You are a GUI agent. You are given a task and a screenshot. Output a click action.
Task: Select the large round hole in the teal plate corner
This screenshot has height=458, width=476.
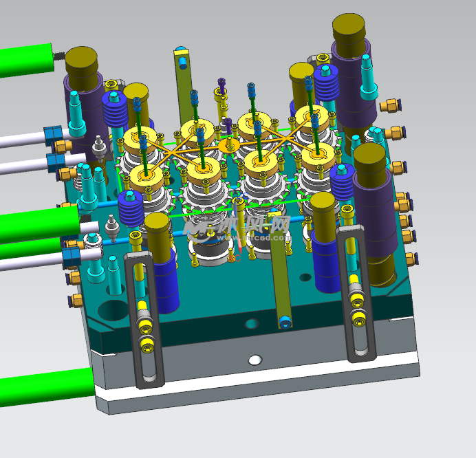[x=113, y=310]
